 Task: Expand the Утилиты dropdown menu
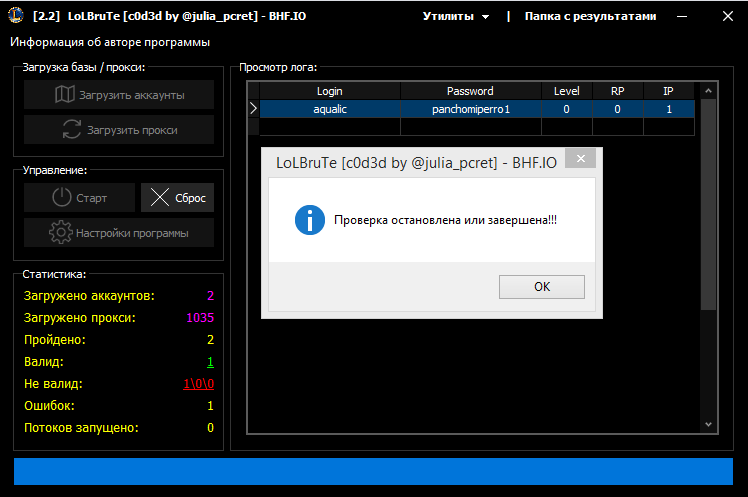coord(455,17)
